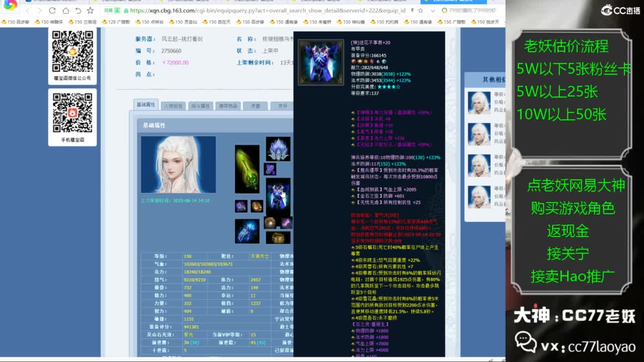Select the pink sparkle item icon below armor

(x=286, y=223)
